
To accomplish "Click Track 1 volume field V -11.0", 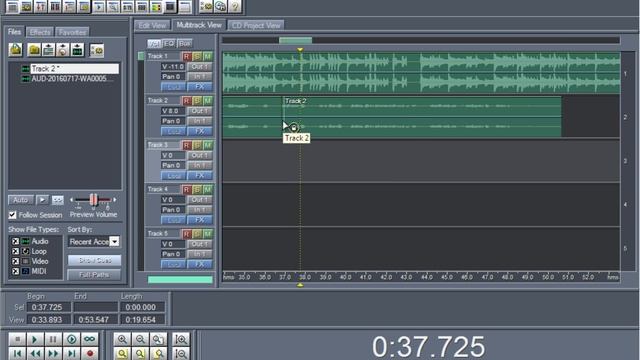I will tap(173, 67).
